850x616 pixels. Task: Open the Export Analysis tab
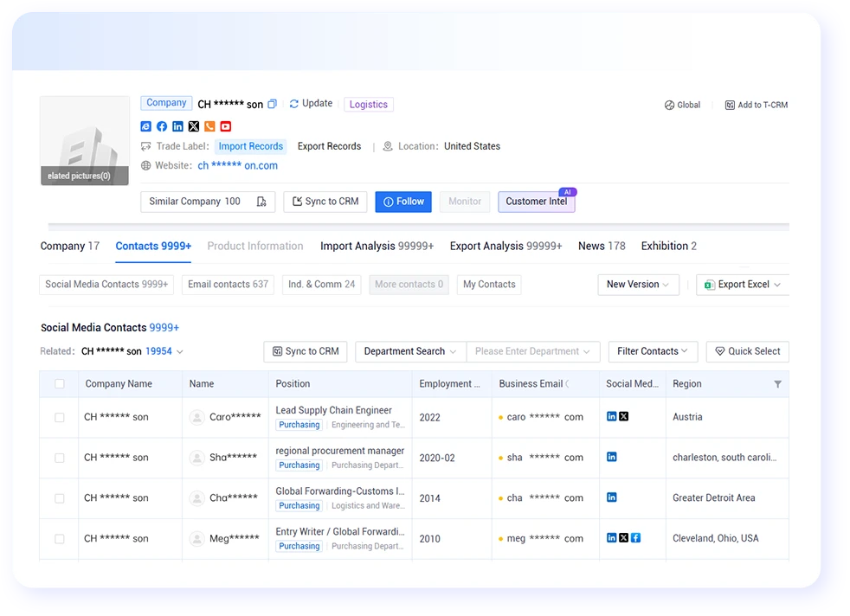click(505, 246)
